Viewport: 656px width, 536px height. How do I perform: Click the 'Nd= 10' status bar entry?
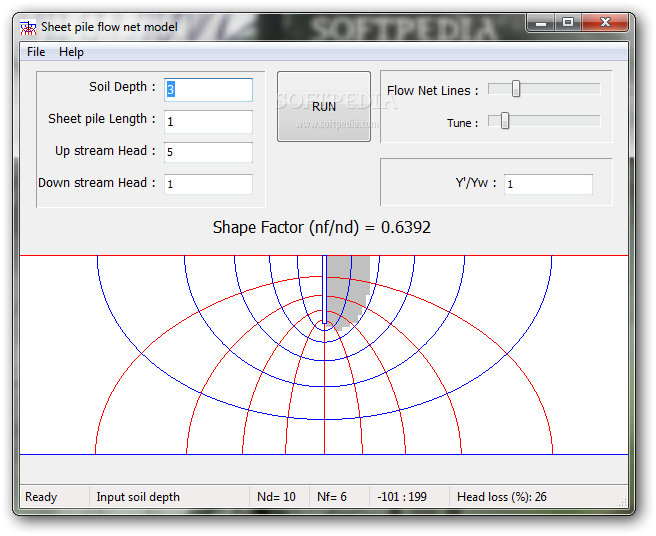pyautogui.click(x=276, y=497)
